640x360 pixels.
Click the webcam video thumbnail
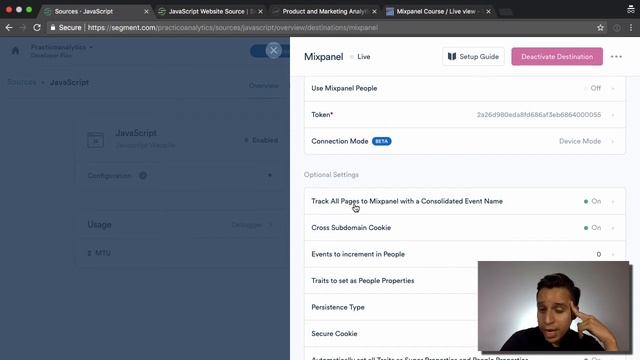click(x=554, y=307)
